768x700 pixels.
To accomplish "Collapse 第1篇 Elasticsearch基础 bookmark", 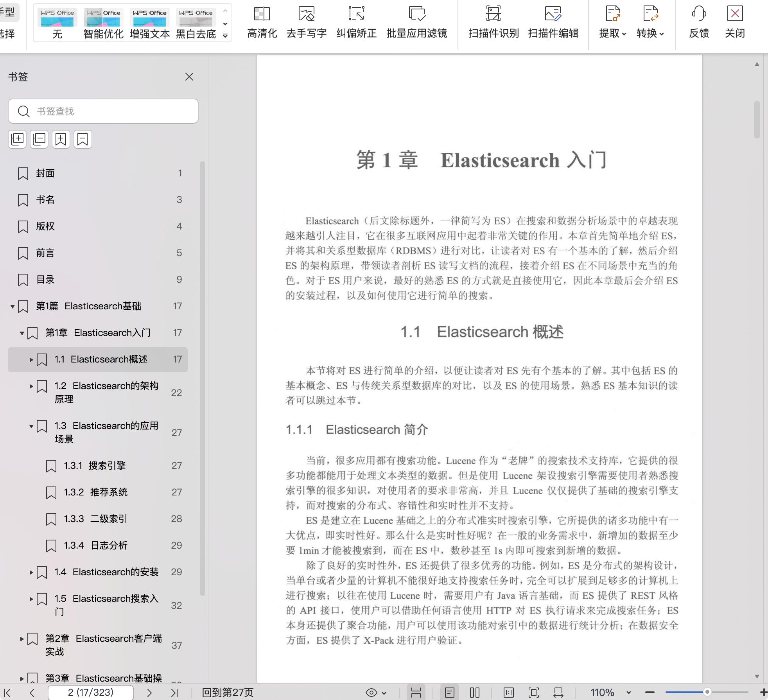I will coord(13,306).
